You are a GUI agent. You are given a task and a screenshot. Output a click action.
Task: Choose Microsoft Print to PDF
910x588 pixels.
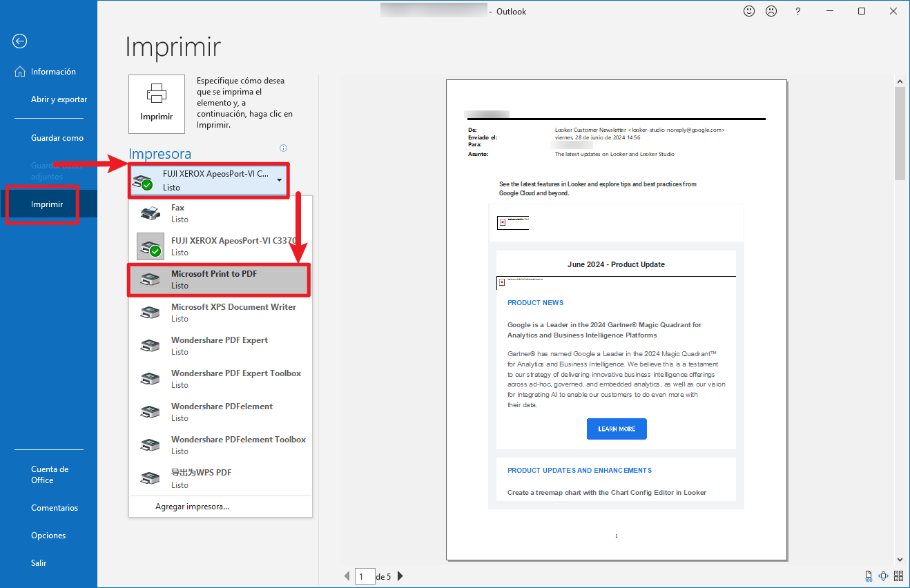pos(220,280)
